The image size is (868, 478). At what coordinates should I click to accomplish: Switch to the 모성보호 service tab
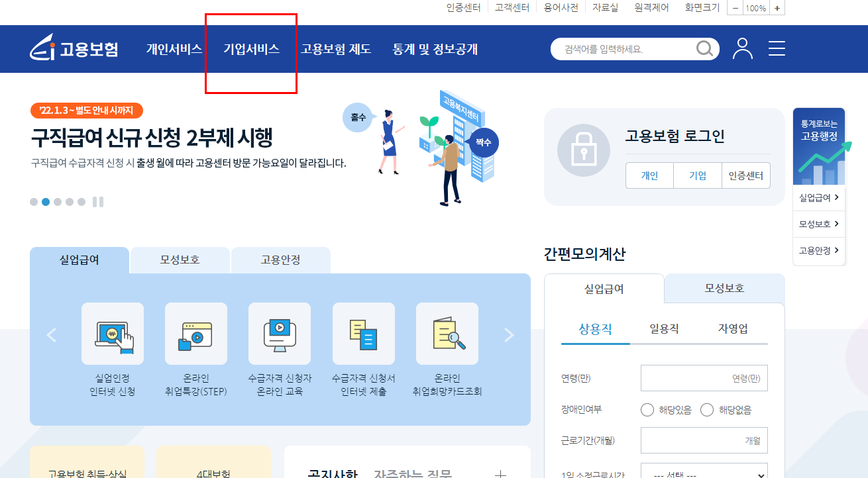tap(180, 260)
